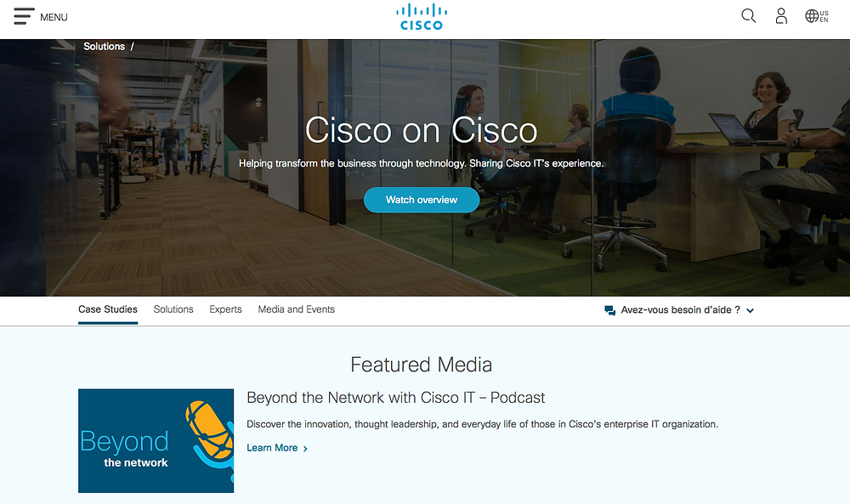850x504 pixels.
Task: Open the user account icon
Action: (781, 15)
